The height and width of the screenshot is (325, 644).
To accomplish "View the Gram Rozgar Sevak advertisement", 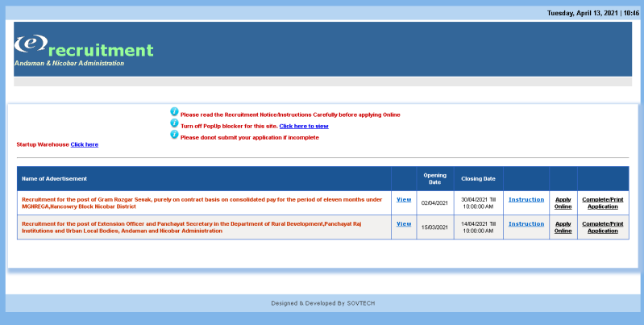I will point(403,199).
